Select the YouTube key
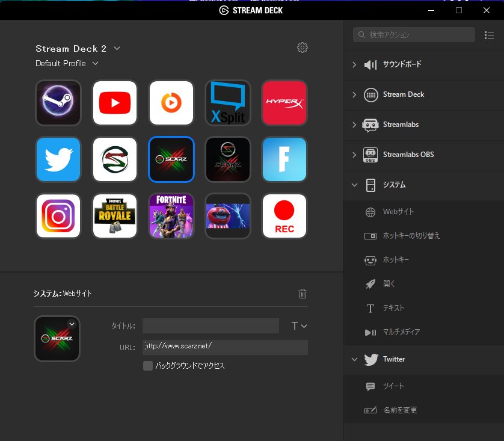Viewport: 504px width, 441px height. [115, 102]
